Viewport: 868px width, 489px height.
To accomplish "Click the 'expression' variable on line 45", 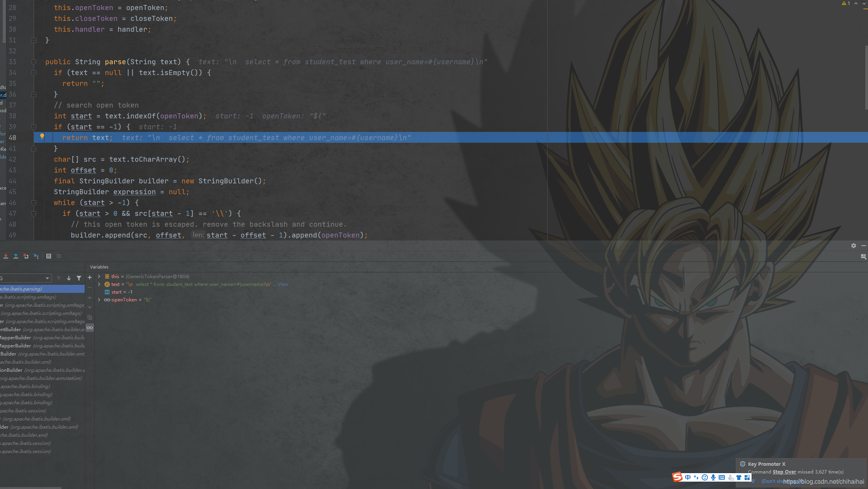I will click(135, 192).
